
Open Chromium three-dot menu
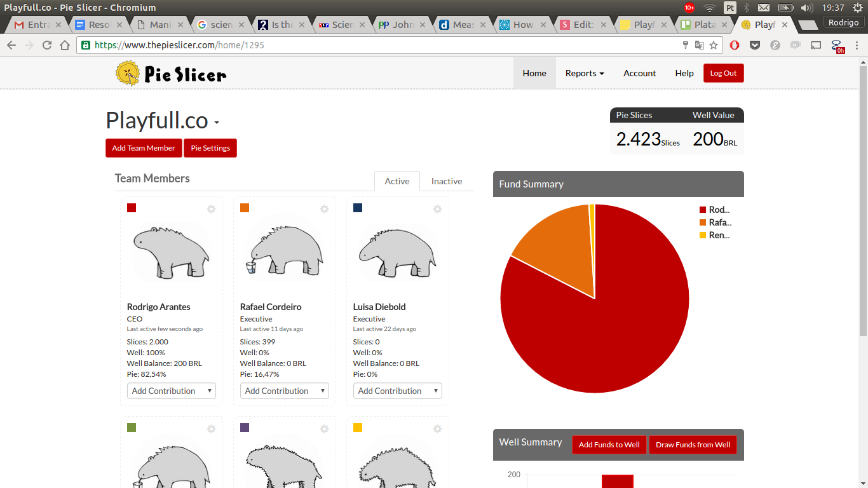(857, 45)
